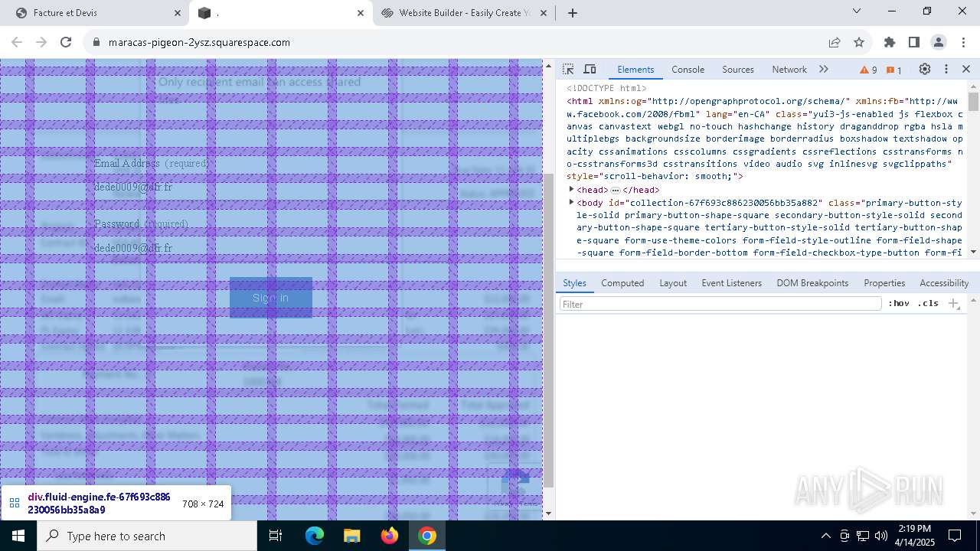Click the Styles filter input field

[x=720, y=304]
